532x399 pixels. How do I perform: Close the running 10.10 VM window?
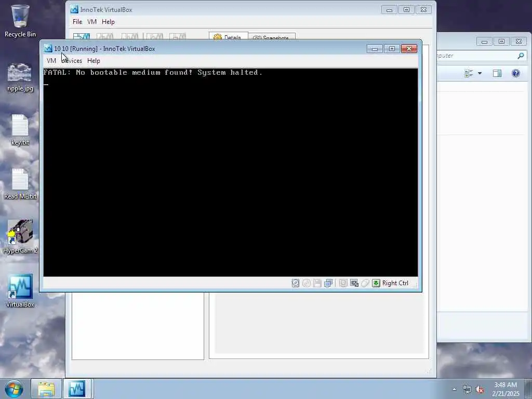click(x=409, y=49)
